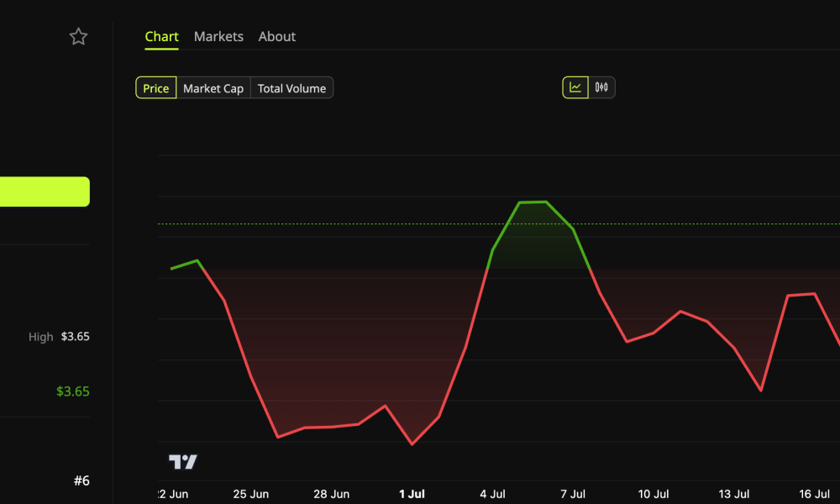Click the 1 Jul date label

412,494
